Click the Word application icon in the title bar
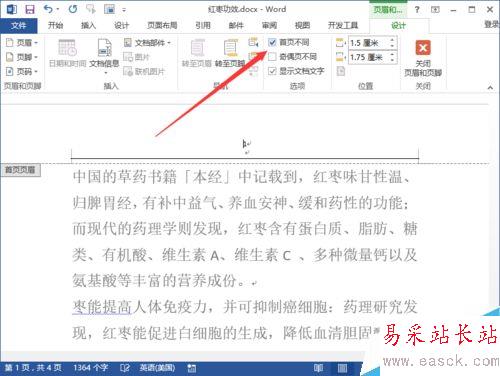Screen dimensions: 500x376 (12, 9)
